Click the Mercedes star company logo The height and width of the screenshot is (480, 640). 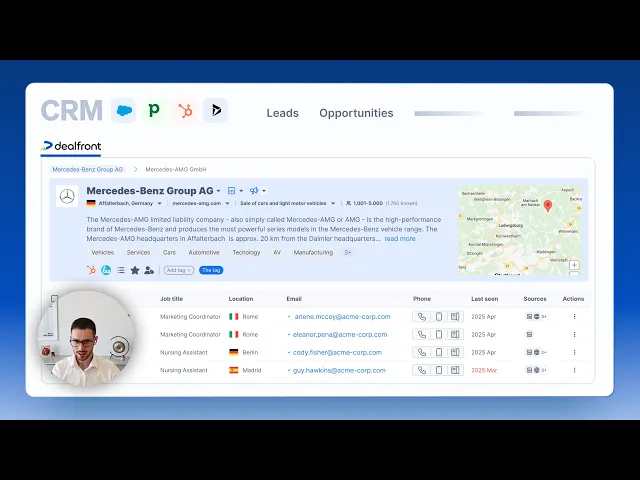pos(67,196)
